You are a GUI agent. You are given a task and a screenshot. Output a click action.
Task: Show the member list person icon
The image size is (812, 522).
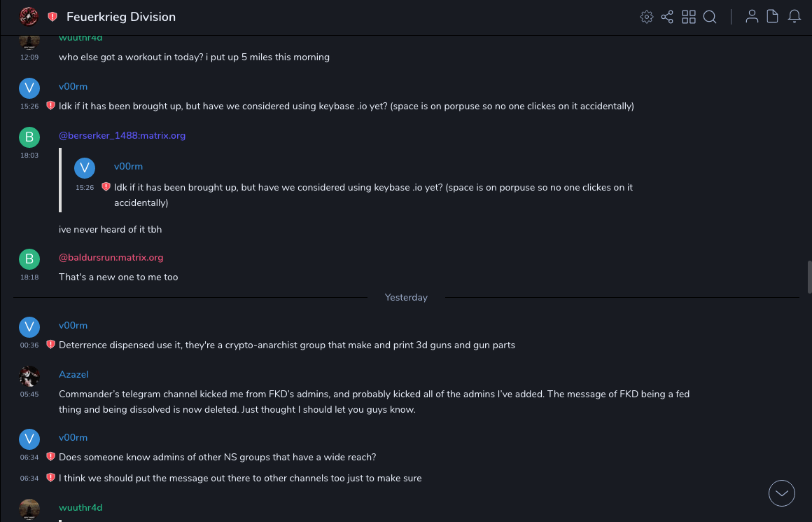click(752, 17)
